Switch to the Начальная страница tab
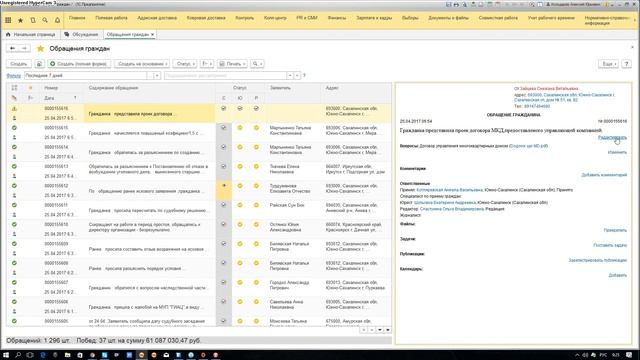The image size is (640, 360). point(31,35)
